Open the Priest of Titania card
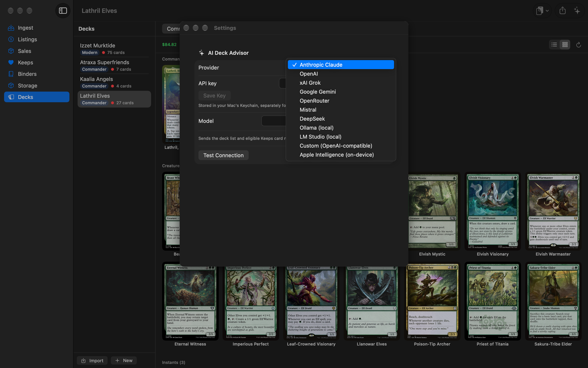 click(492, 301)
